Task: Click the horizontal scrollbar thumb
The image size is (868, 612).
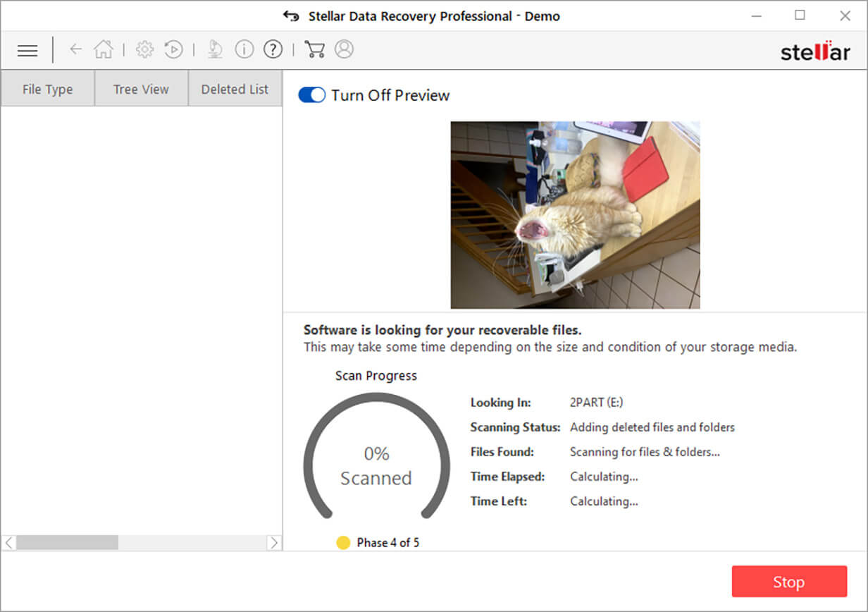Action: tap(68, 542)
